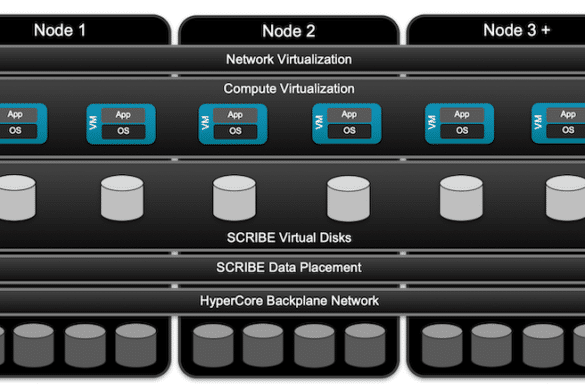Click the virtual disk below Node 2's left VM
Image resolution: width=585 pixels, height=390 pixels.
pyautogui.click(x=234, y=198)
